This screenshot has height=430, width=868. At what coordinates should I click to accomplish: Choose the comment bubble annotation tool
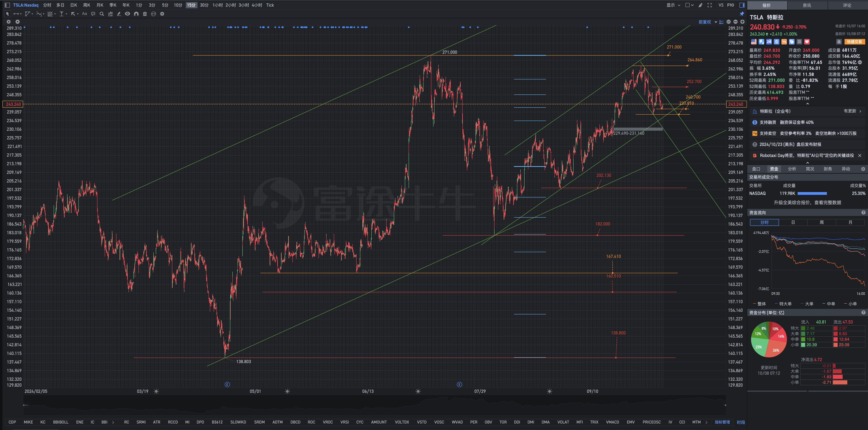point(93,14)
